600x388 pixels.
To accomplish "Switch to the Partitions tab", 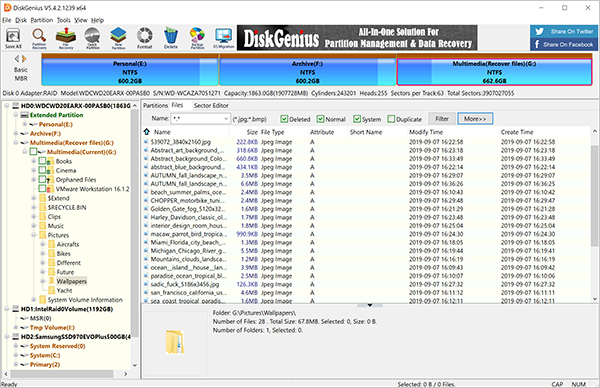I will pos(155,105).
